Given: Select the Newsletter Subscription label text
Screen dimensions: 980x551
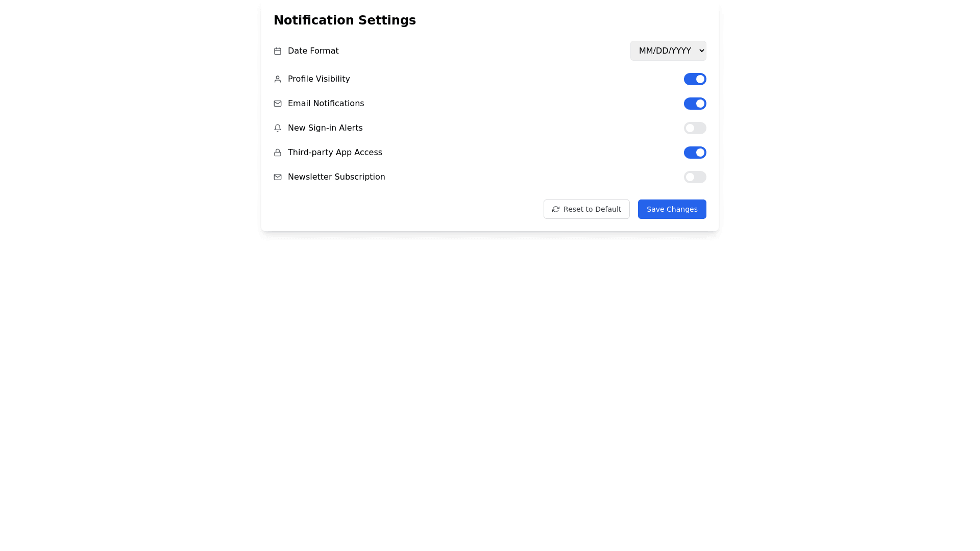Looking at the screenshot, I should pos(336,177).
